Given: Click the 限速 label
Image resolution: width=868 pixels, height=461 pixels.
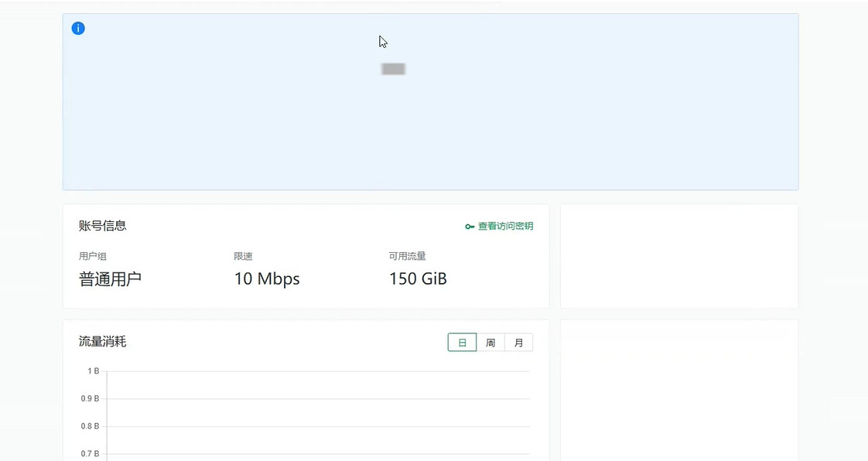Looking at the screenshot, I should coord(244,256).
